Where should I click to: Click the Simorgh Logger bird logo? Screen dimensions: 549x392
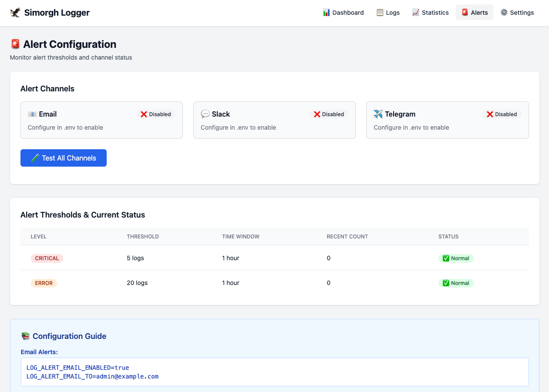pyautogui.click(x=15, y=13)
